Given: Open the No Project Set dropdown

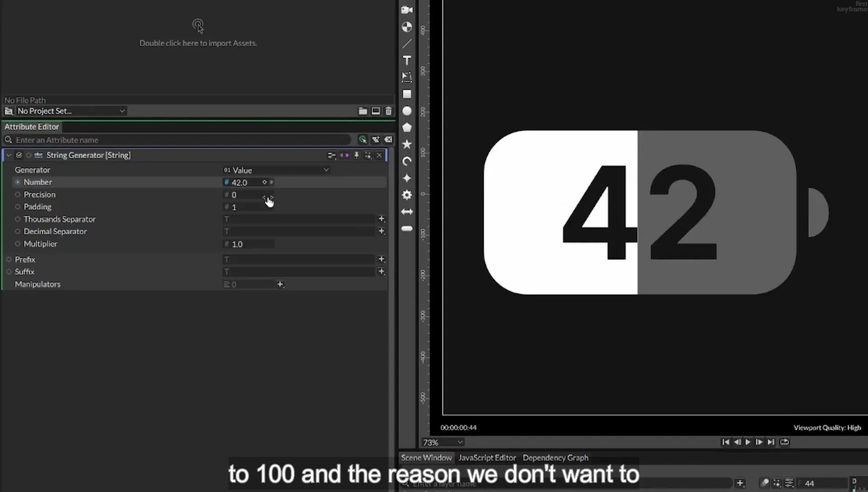Looking at the screenshot, I should coord(71,111).
